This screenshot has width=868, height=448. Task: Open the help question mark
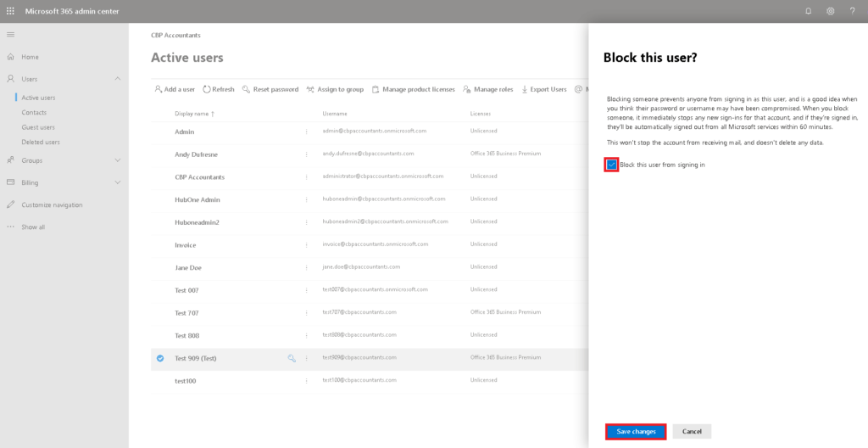(853, 11)
